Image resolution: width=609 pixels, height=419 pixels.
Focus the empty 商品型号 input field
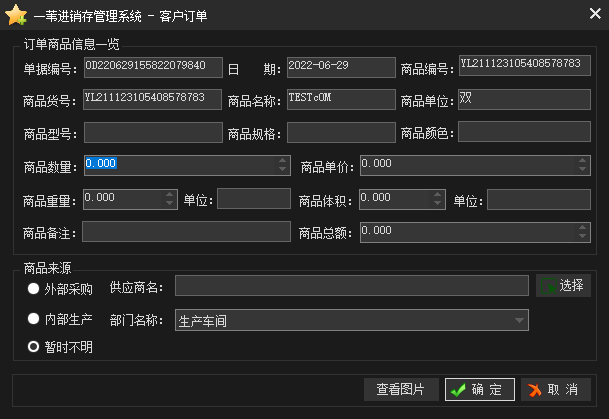(153, 132)
